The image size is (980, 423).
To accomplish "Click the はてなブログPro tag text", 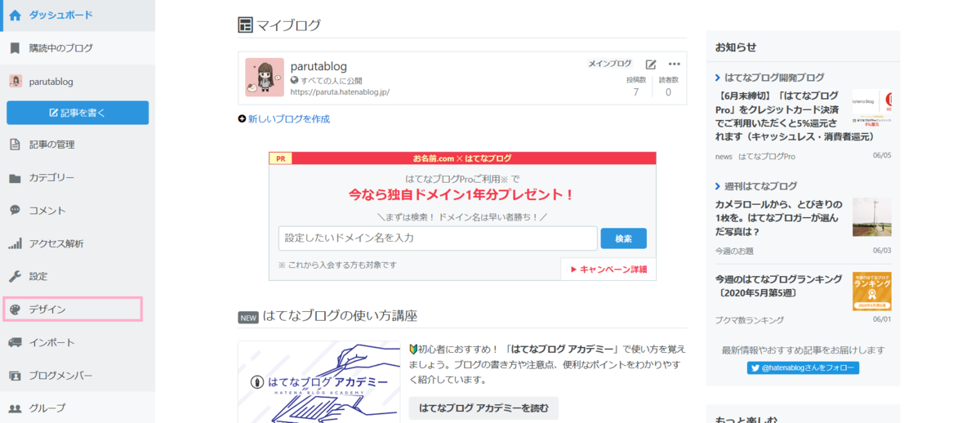I will click(767, 156).
